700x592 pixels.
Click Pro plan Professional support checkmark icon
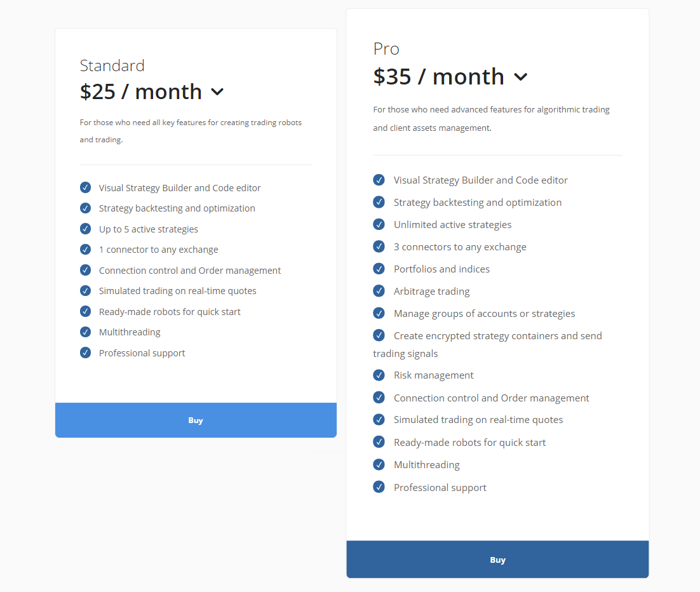click(379, 487)
